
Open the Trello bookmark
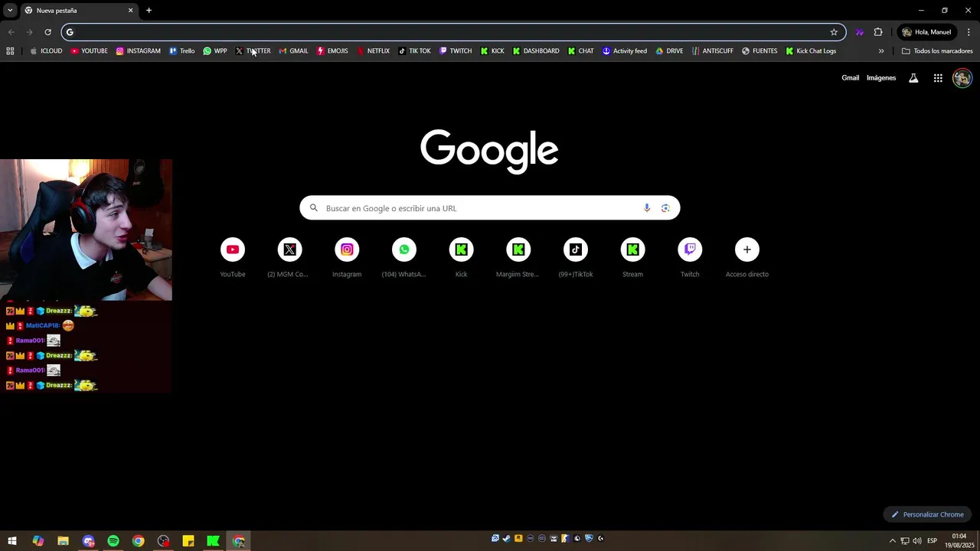click(182, 51)
